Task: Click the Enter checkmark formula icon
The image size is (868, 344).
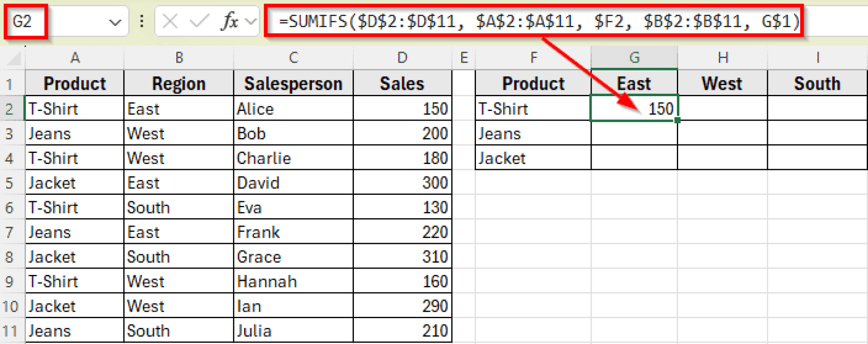Action: tap(199, 21)
